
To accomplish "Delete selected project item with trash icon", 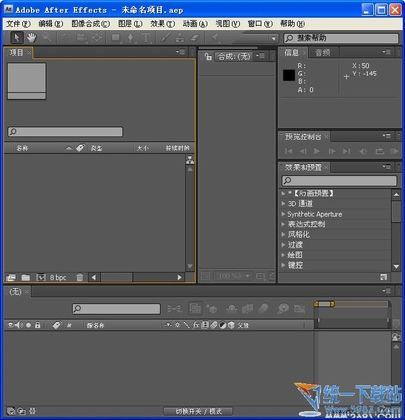I will coord(80,277).
